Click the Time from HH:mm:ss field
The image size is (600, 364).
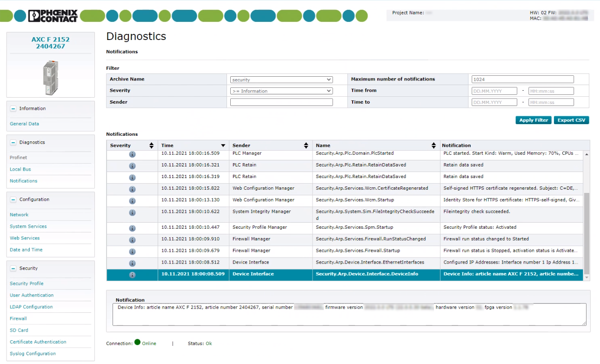click(x=551, y=91)
